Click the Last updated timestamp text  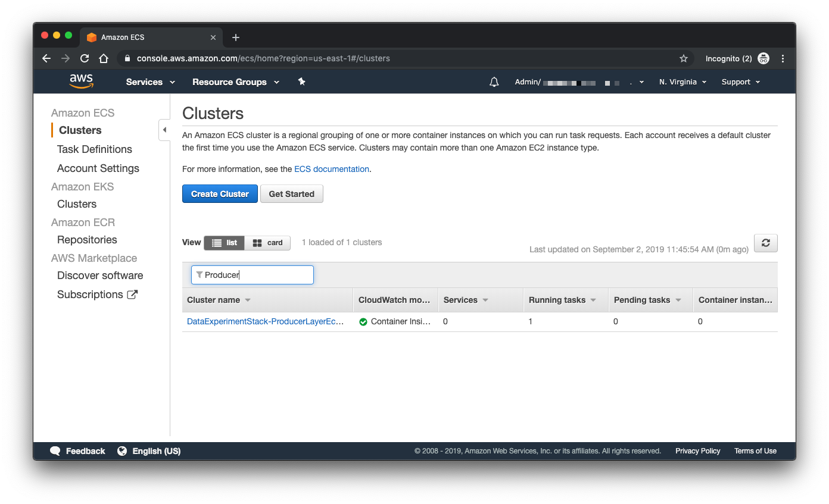pos(639,249)
